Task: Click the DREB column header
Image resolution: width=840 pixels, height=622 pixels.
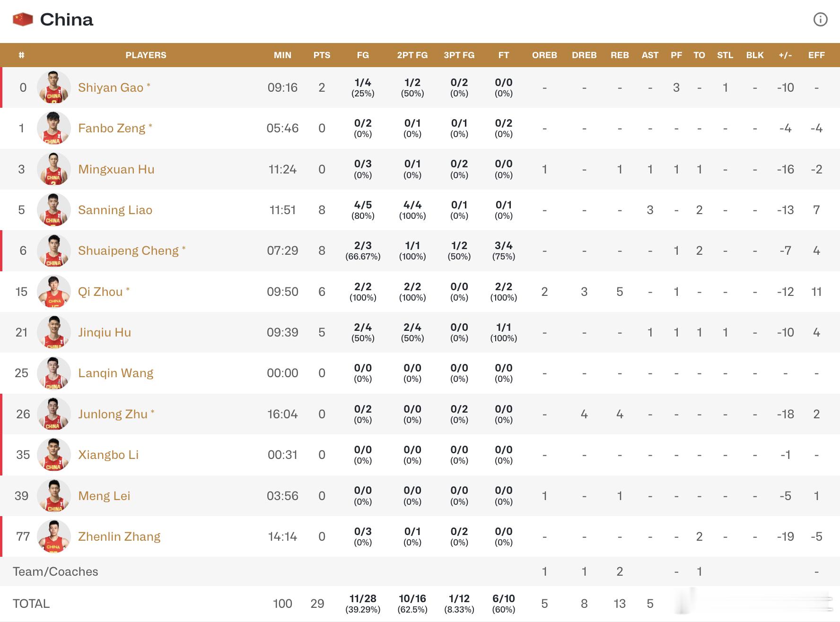Action: pyautogui.click(x=584, y=55)
